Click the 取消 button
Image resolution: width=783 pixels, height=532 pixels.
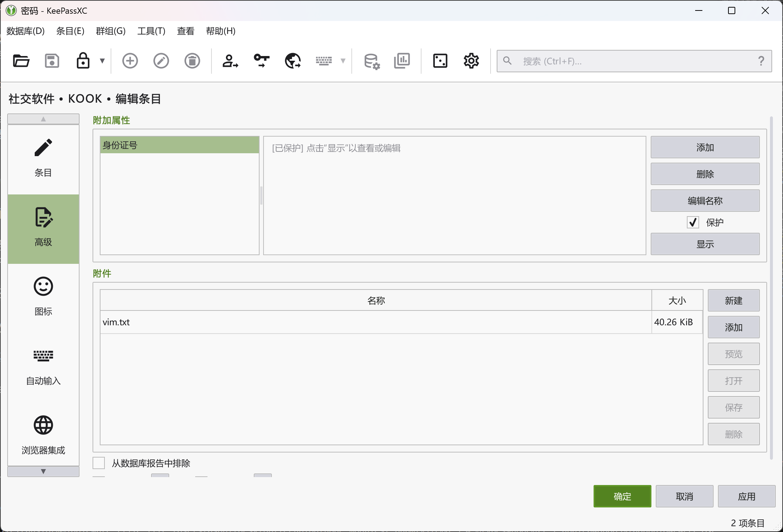pos(685,496)
